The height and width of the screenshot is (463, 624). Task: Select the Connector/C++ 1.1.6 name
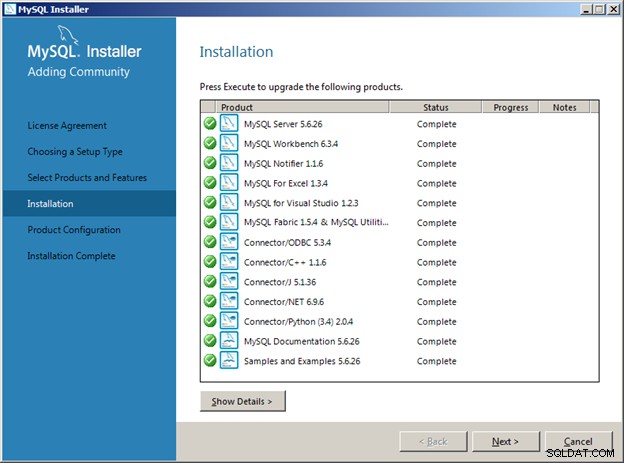click(285, 262)
